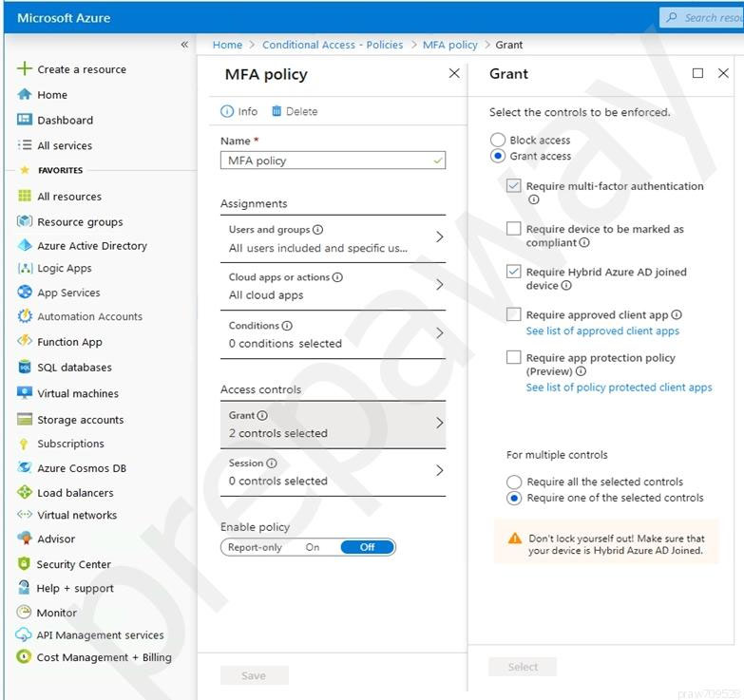744x700 pixels.
Task: Open the Resource groups cube icon
Action: pyautogui.click(x=24, y=221)
